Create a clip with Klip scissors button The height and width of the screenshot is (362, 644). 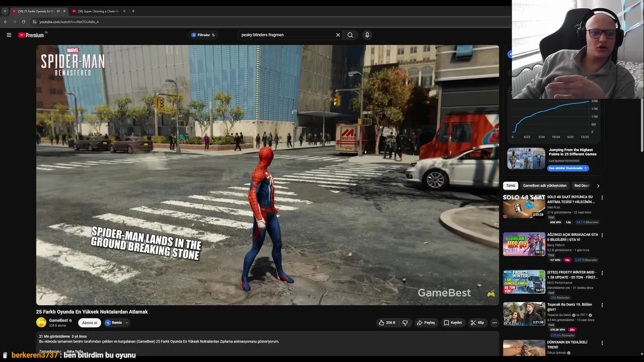point(477,323)
